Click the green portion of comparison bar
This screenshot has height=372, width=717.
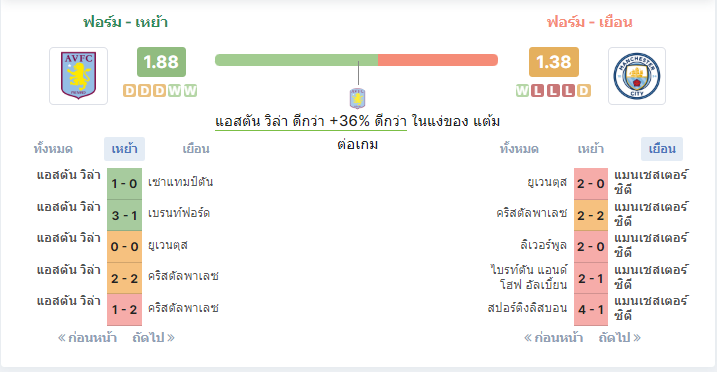[x=296, y=60]
